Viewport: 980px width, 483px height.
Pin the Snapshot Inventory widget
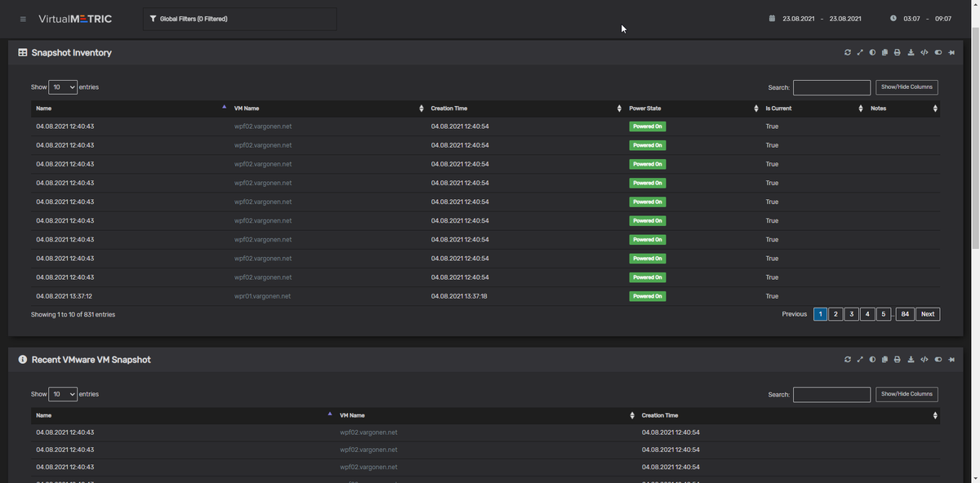(952, 52)
